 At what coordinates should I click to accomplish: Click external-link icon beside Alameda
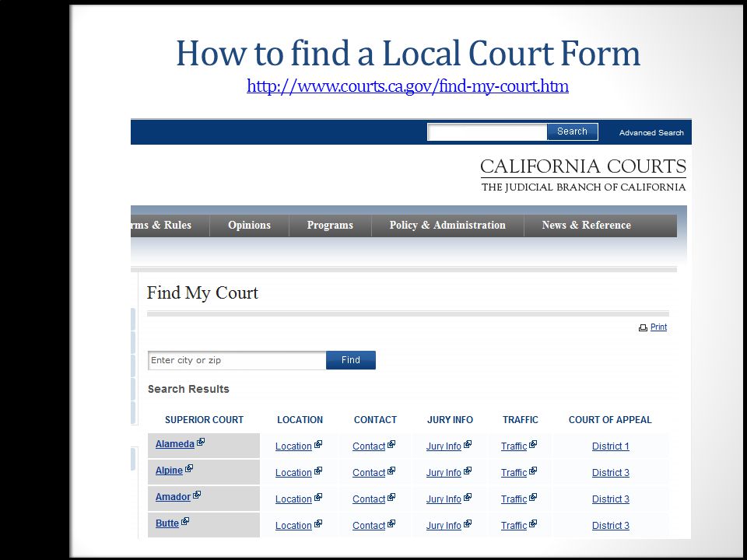pyautogui.click(x=201, y=442)
